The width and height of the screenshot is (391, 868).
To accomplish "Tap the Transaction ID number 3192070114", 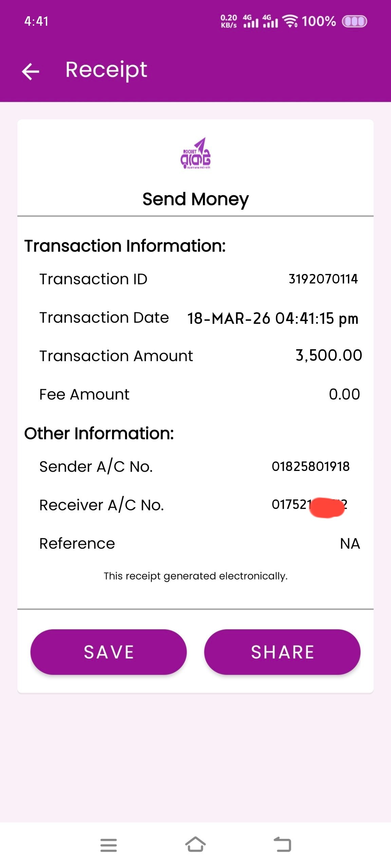I will pyautogui.click(x=323, y=279).
